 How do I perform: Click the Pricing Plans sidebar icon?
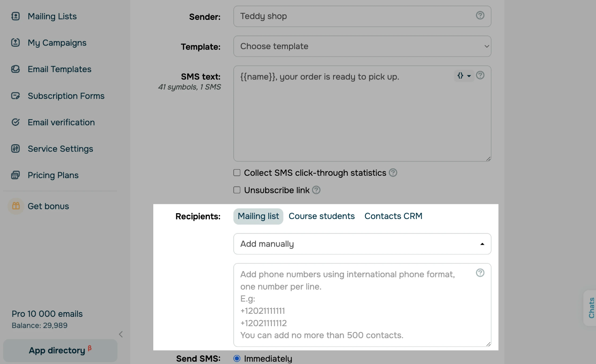[16, 175]
